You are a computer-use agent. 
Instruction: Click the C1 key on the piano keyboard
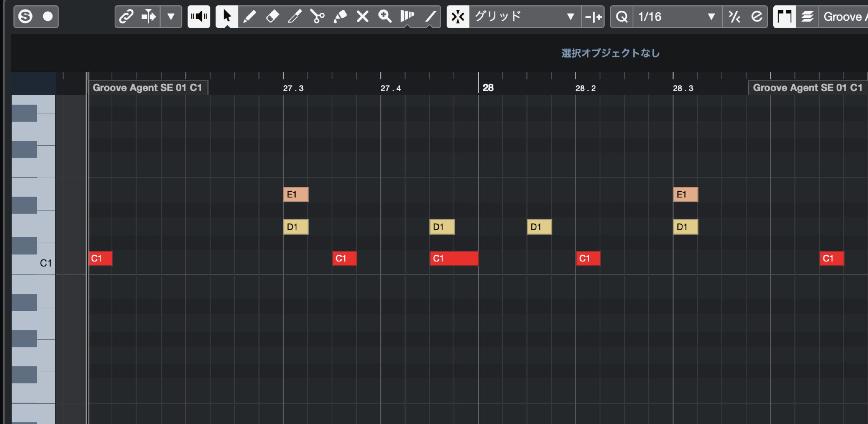click(x=46, y=264)
